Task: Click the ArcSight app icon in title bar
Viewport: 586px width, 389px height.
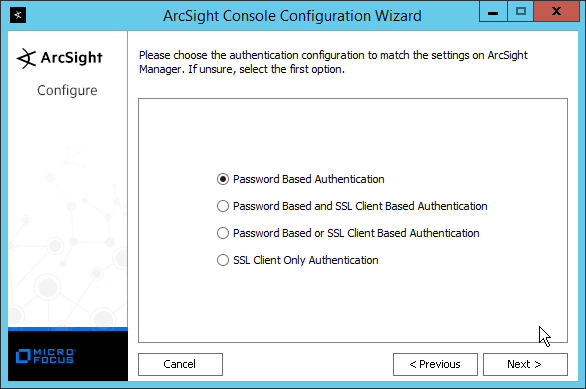Action: point(18,15)
